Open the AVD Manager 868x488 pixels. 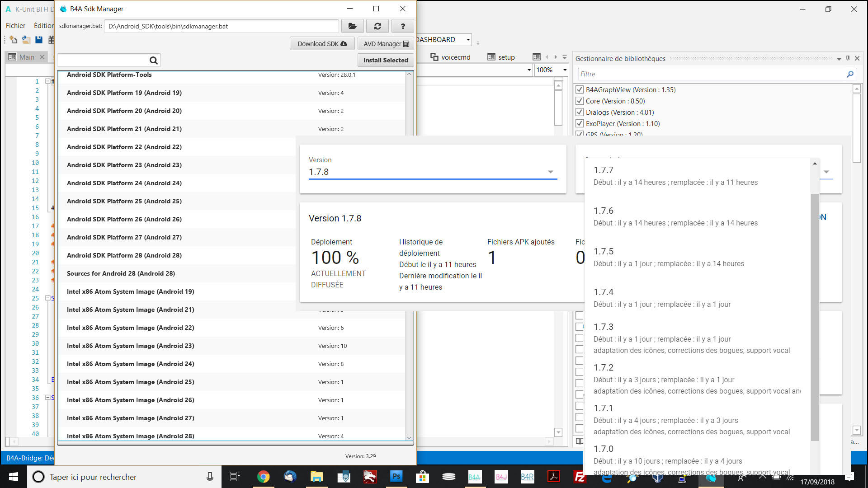coord(386,44)
